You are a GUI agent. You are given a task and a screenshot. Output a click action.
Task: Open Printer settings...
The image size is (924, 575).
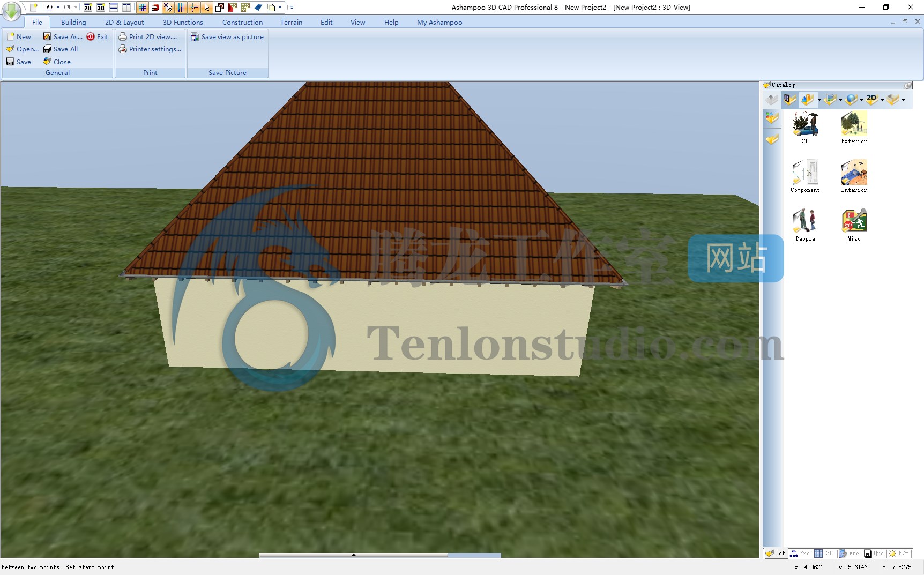point(150,49)
